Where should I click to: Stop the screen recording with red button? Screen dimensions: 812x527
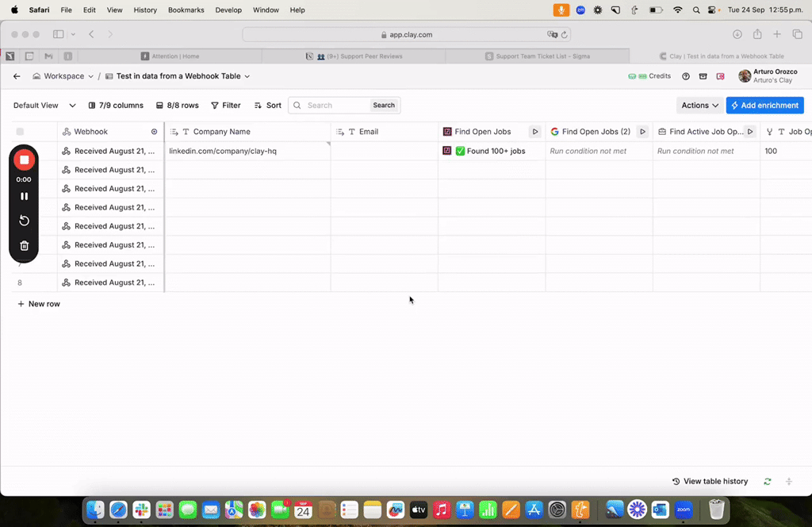[24, 160]
